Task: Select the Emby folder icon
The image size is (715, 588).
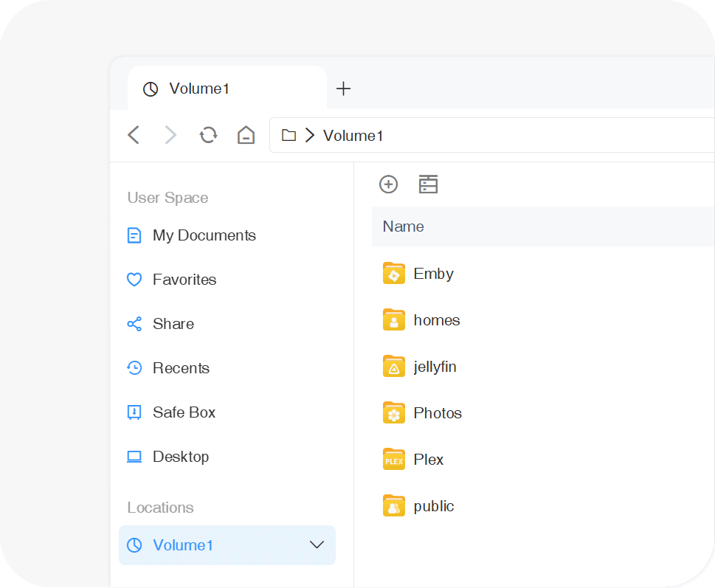Action: tap(394, 274)
